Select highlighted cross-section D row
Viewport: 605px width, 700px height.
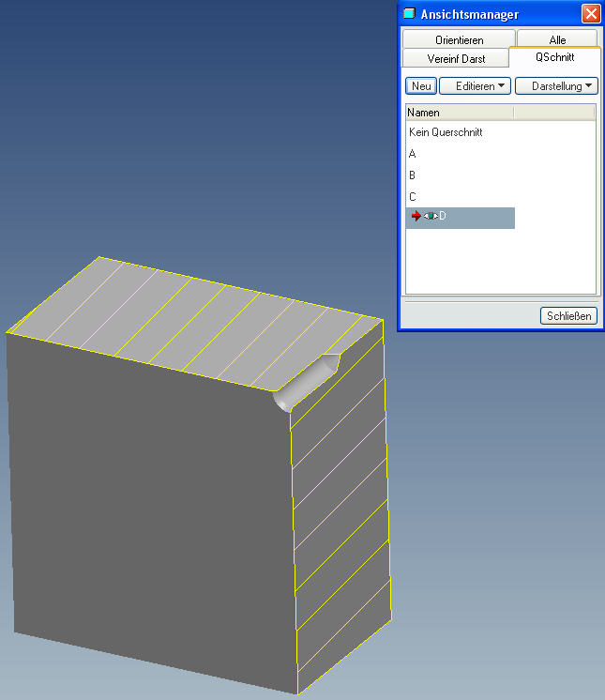(460, 218)
